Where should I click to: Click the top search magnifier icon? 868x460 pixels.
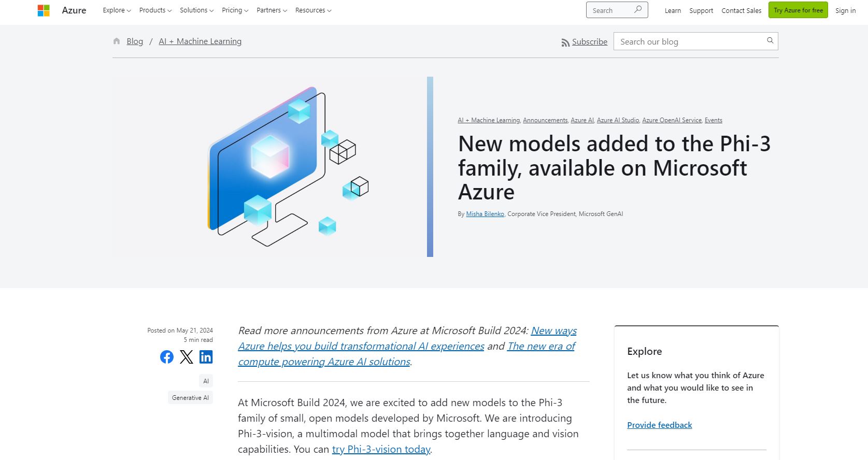[638, 10]
